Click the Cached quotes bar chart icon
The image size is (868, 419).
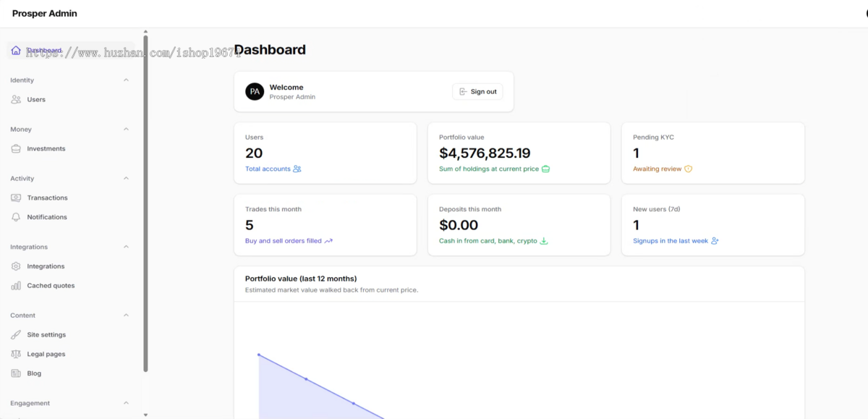(16, 286)
